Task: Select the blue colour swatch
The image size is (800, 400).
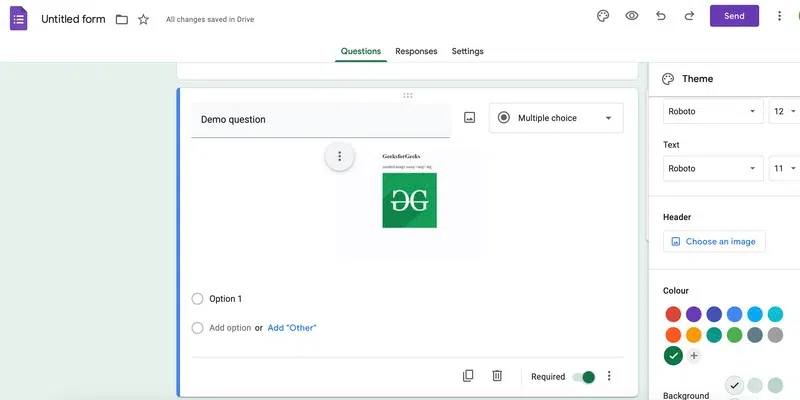Action: (x=734, y=314)
